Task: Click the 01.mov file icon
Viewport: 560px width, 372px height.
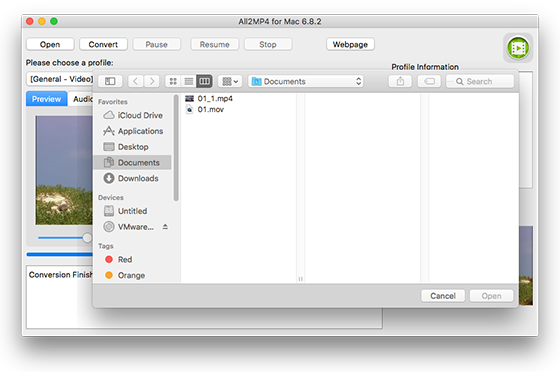Action: (x=190, y=110)
